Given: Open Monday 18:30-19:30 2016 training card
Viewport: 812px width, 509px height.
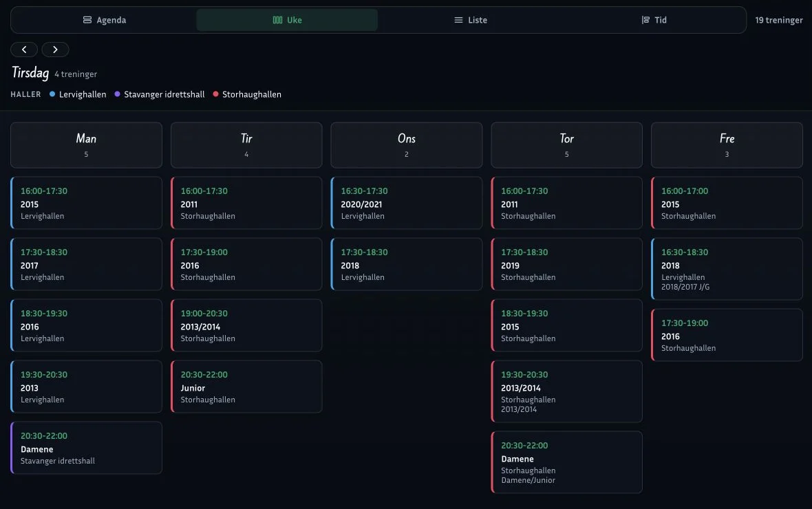Looking at the screenshot, I should 86,325.
